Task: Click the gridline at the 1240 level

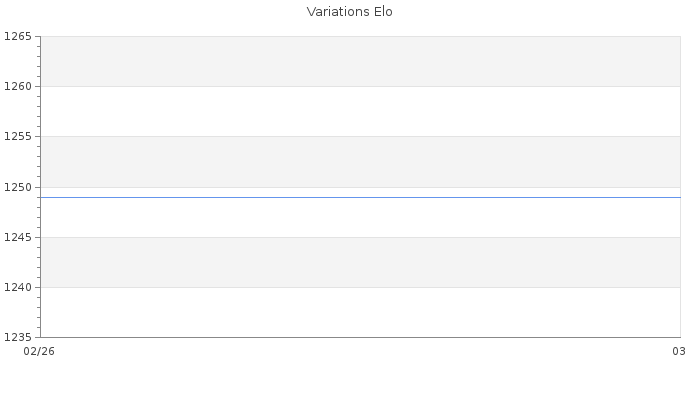Action: click(360, 287)
